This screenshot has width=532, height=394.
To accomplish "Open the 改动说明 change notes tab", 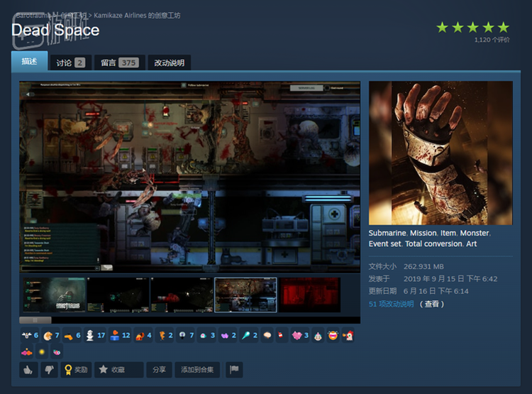I will (170, 62).
